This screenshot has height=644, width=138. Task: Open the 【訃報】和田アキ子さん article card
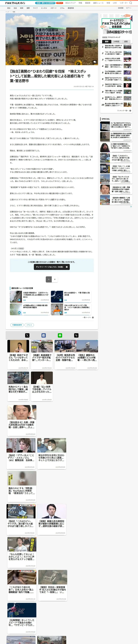18,355
